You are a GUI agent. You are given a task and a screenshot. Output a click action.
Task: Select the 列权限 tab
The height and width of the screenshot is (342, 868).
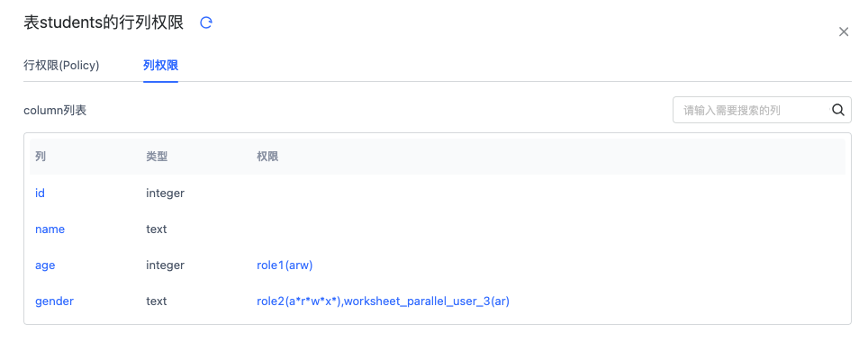(160, 66)
